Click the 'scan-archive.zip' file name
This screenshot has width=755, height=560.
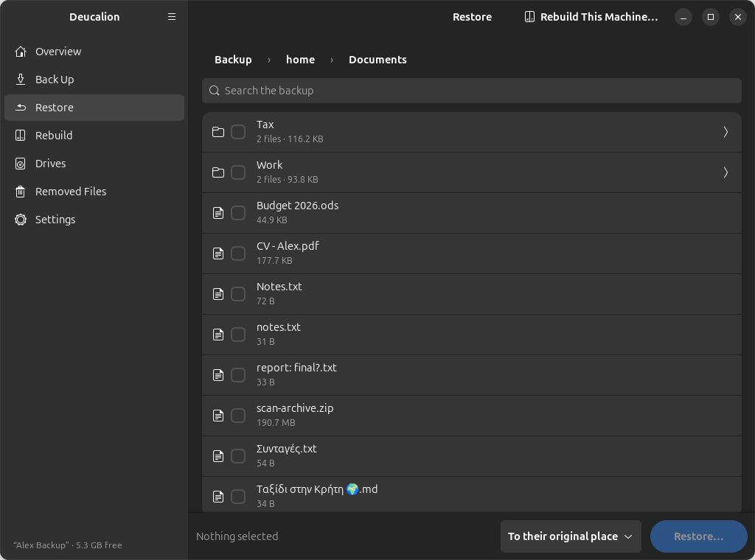click(x=295, y=408)
